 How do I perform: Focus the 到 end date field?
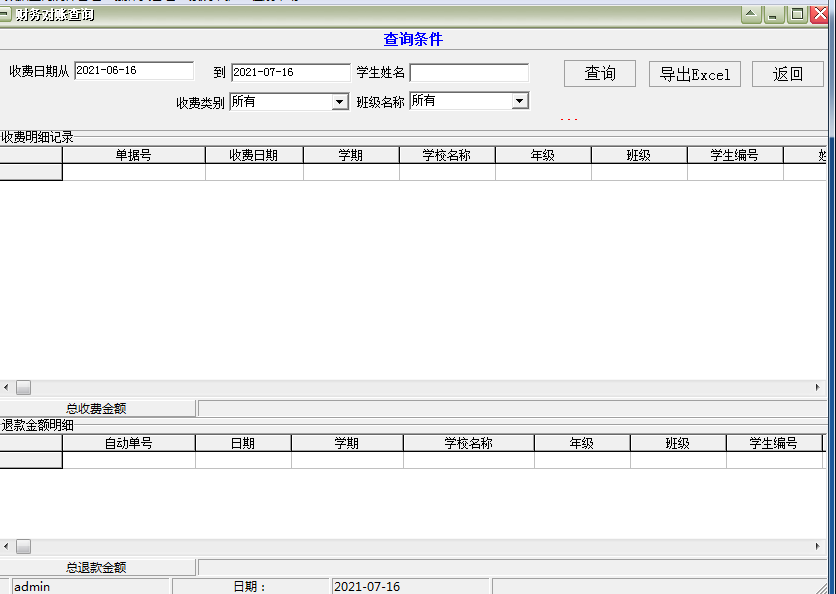291,73
